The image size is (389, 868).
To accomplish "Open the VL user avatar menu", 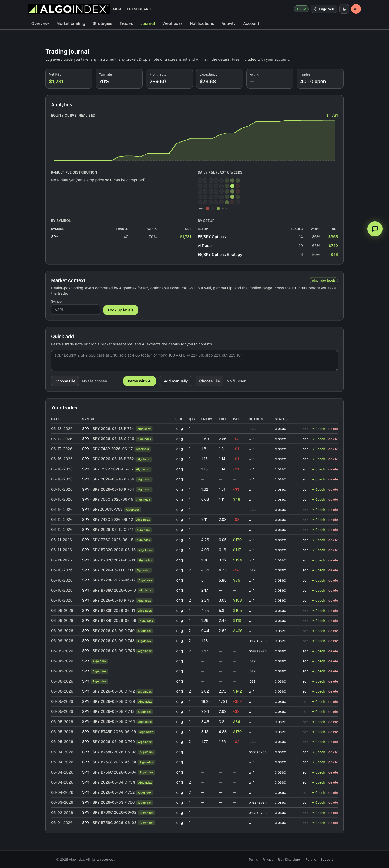I will pos(356,9).
